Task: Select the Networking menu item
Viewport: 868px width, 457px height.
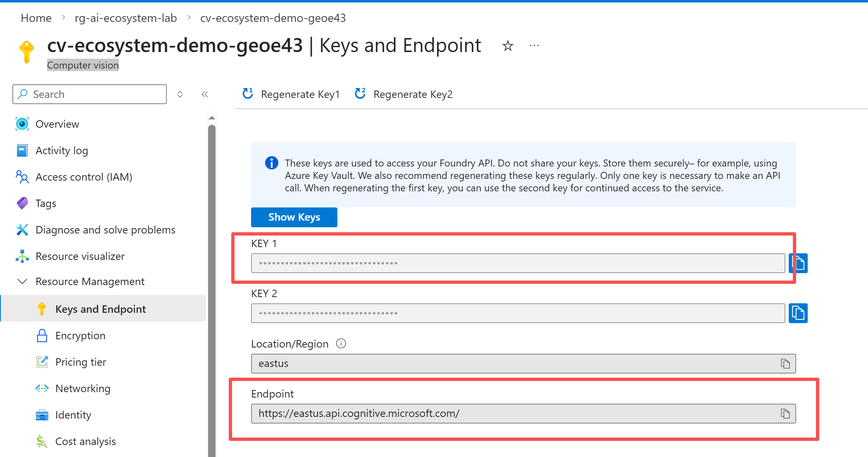Action: 83,388
